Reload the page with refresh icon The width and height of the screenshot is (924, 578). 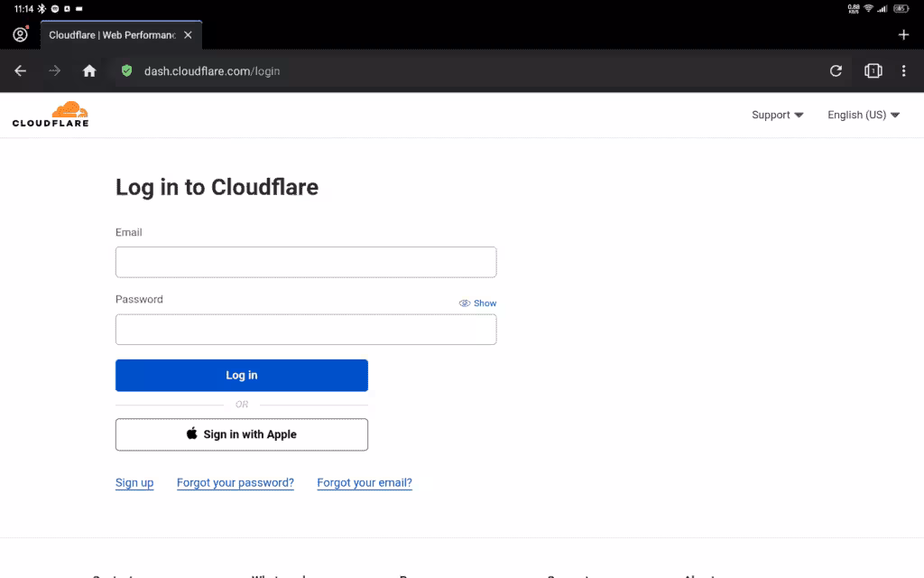pos(836,70)
